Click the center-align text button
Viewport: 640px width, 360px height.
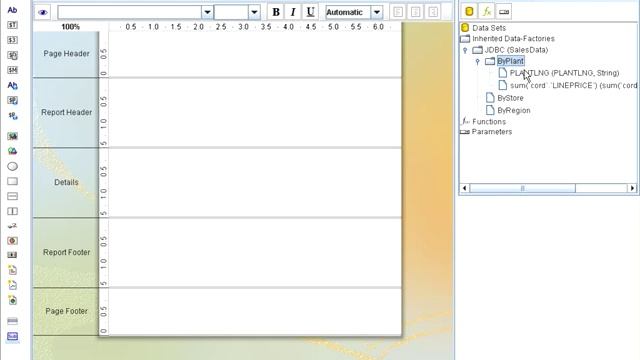416,12
